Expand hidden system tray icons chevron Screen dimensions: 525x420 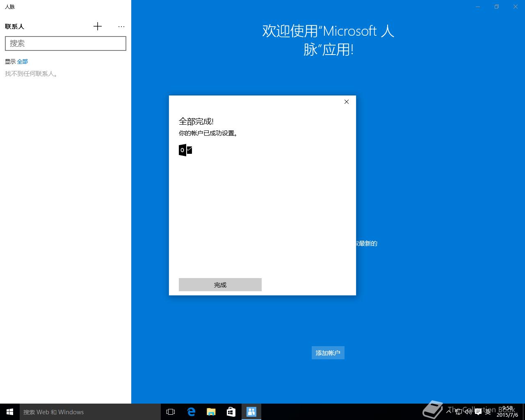tap(449, 411)
